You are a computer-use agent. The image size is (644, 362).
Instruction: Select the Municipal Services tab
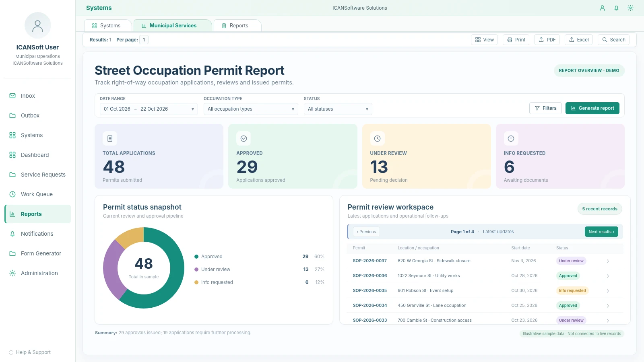click(173, 26)
